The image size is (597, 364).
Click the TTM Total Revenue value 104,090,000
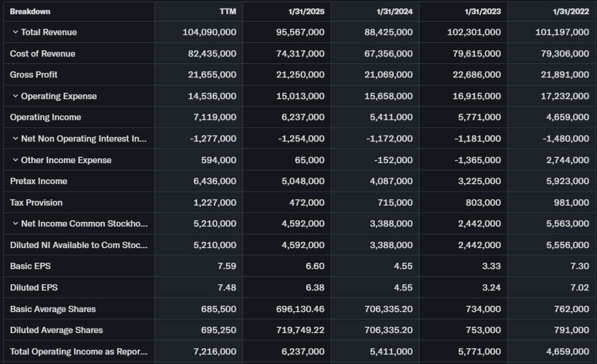coord(209,32)
